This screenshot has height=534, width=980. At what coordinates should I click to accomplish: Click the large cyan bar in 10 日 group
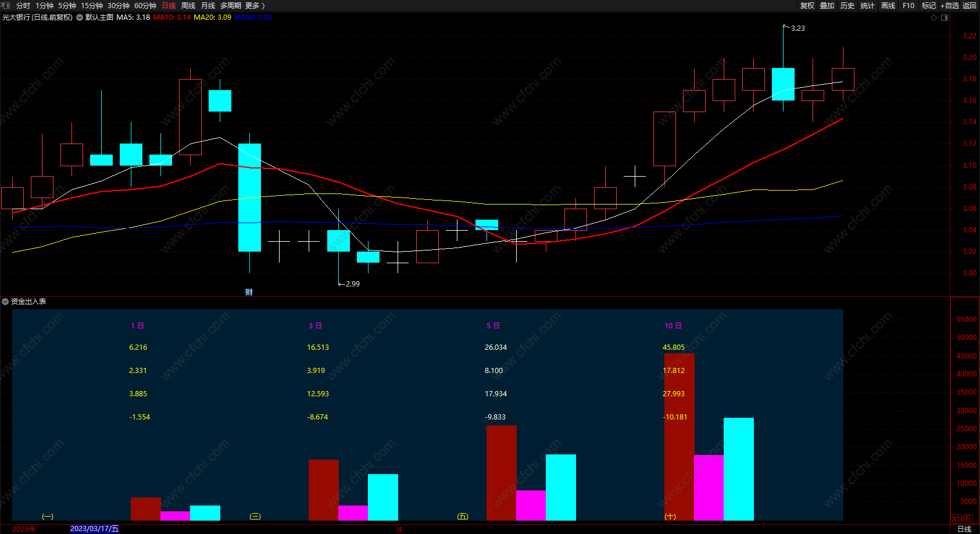coord(739,469)
